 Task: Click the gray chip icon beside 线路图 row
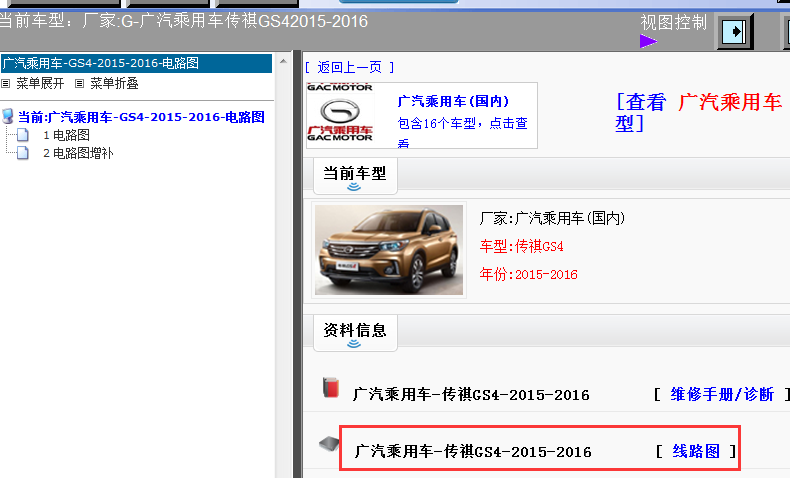pyautogui.click(x=329, y=443)
